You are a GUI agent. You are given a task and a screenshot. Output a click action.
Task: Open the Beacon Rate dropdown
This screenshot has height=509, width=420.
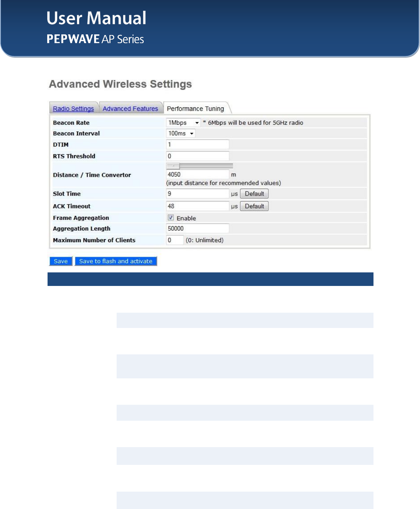click(x=183, y=123)
